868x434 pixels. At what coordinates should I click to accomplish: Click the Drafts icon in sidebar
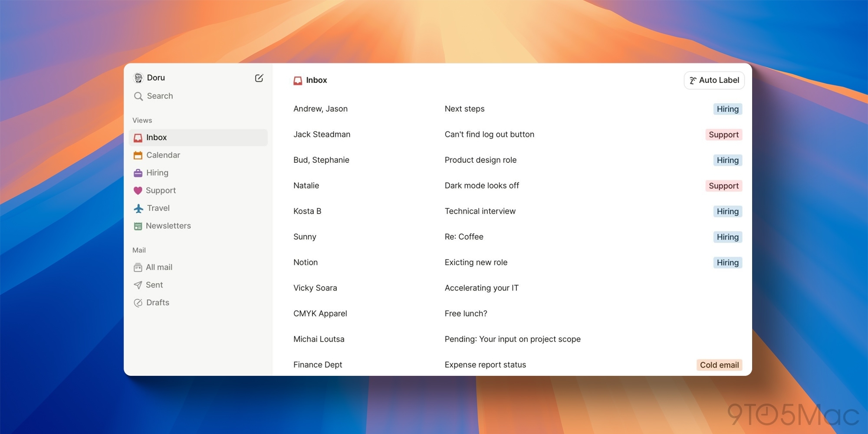(138, 303)
